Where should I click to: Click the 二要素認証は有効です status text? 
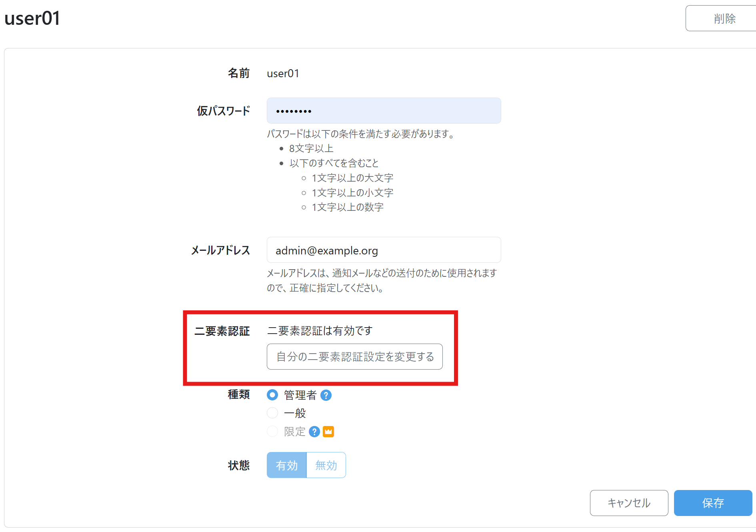[320, 331]
